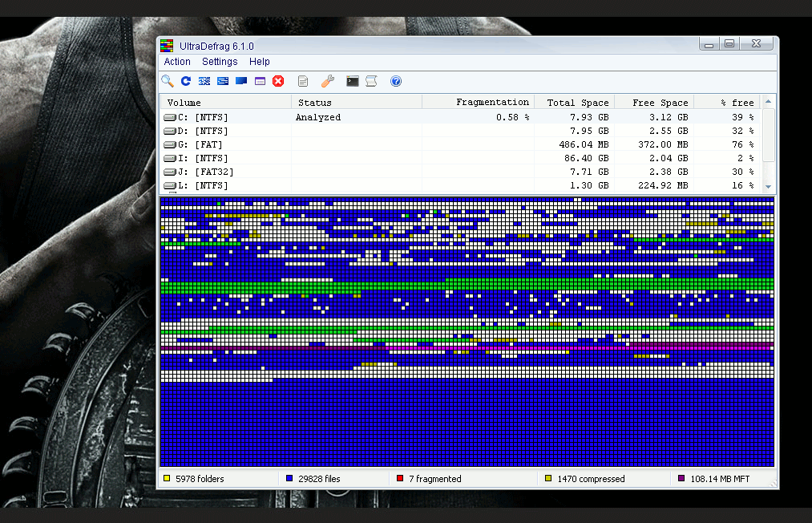Open the boot time script icon

tap(371, 81)
